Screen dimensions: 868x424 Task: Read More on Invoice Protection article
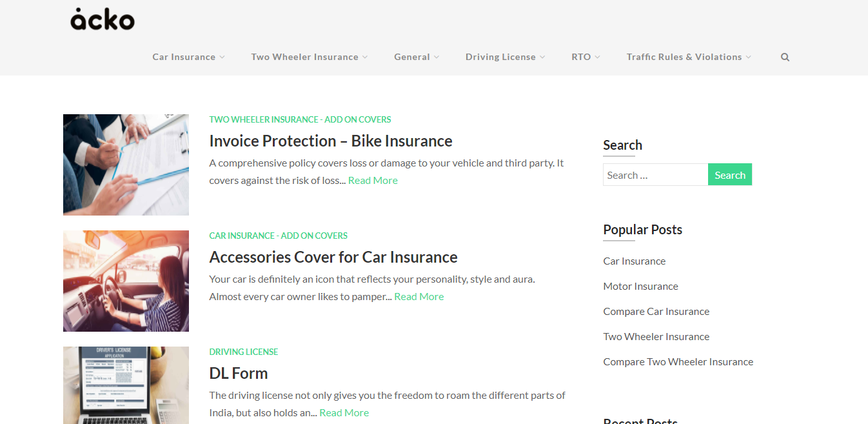[x=373, y=180]
